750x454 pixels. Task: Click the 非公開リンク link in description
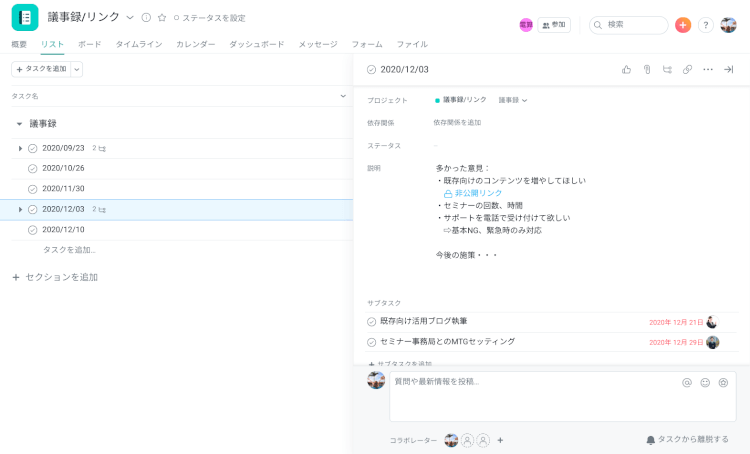[478, 193]
